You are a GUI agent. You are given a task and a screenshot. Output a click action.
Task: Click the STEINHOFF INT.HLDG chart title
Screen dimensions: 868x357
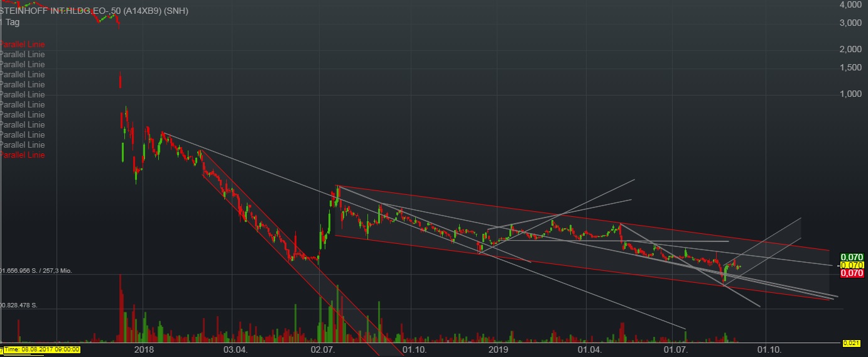pos(94,11)
